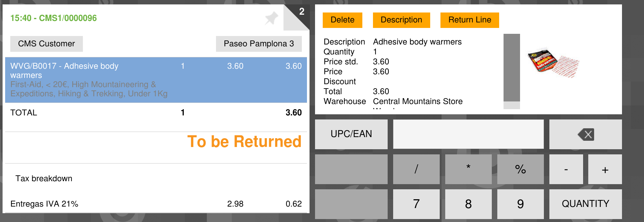Screen dimensions: 644x222
Task: Click the body warmers product image
Action: coord(553,62)
